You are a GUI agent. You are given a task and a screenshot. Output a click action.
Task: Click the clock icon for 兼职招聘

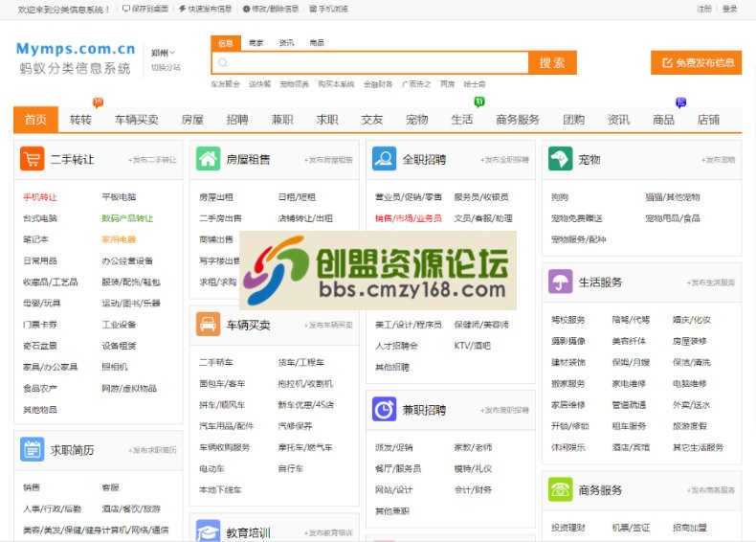(384, 410)
